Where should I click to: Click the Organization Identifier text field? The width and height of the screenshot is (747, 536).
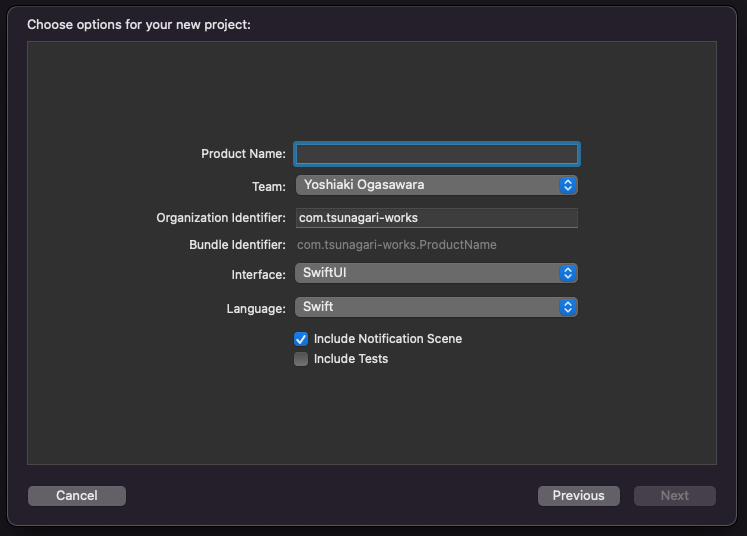[x=436, y=218]
